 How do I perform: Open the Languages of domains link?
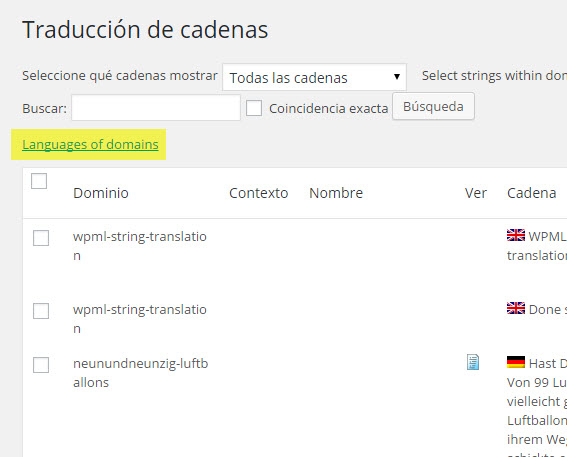click(90, 144)
